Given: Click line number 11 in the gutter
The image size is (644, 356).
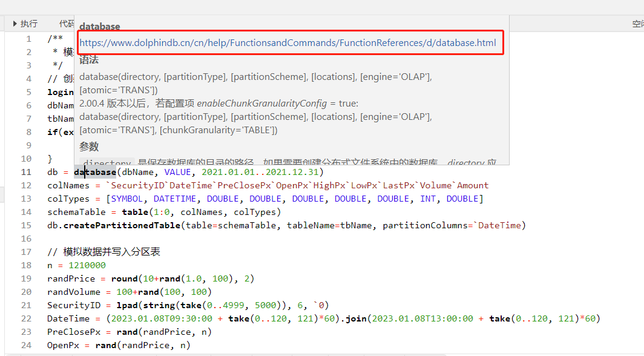Looking at the screenshot, I should coord(25,172).
